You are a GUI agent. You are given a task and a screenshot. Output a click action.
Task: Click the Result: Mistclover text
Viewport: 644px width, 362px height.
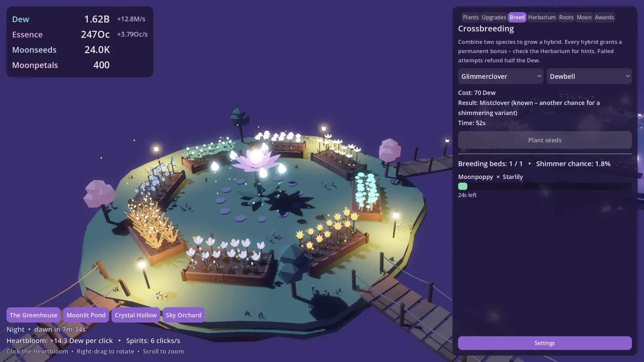click(529, 108)
